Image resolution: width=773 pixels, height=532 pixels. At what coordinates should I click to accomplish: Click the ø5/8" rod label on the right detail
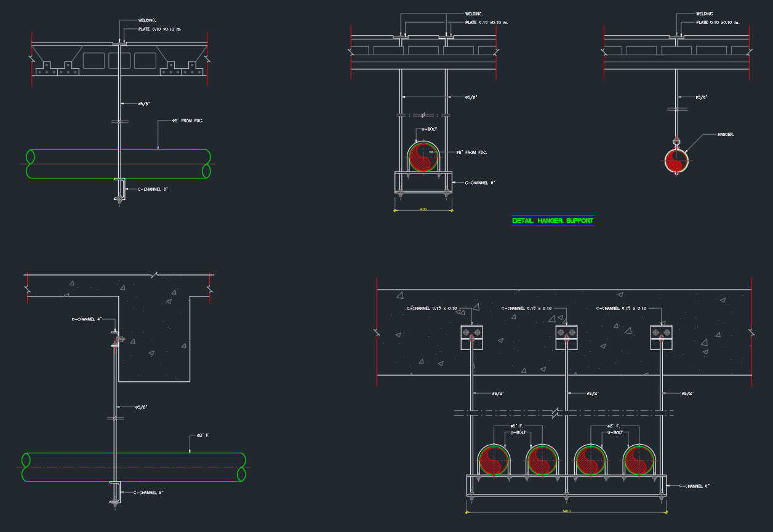(x=702, y=96)
